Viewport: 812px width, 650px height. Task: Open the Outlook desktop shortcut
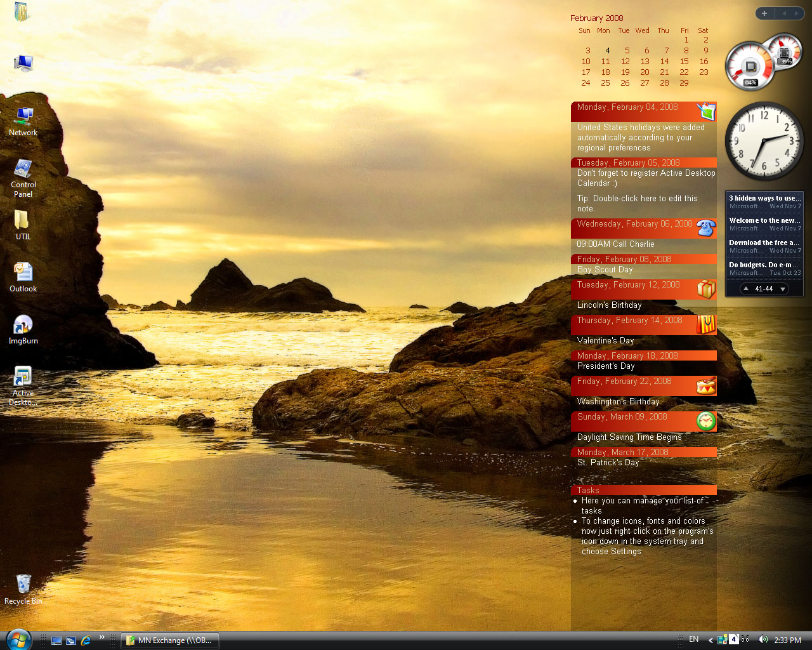[23, 273]
